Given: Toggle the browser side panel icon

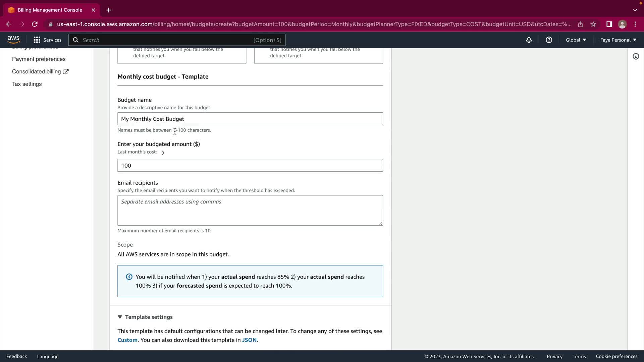Looking at the screenshot, I should (609, 24).
